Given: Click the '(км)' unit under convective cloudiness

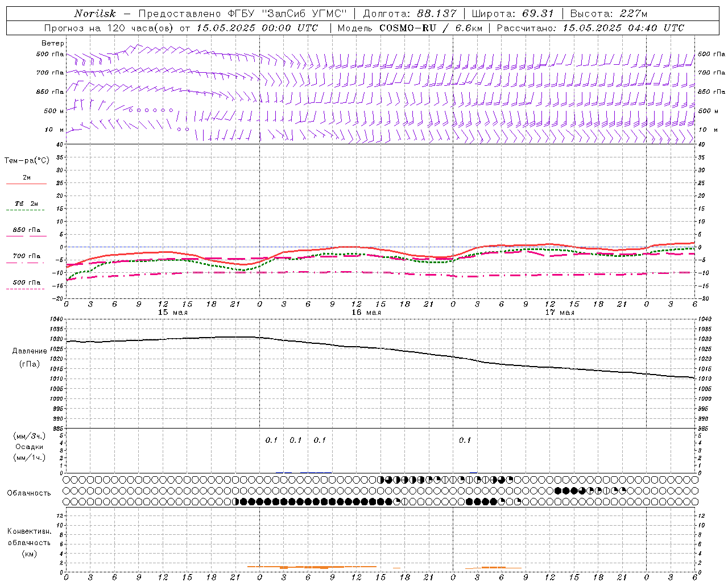Looking at the screenshot, I should coord(29,554).
